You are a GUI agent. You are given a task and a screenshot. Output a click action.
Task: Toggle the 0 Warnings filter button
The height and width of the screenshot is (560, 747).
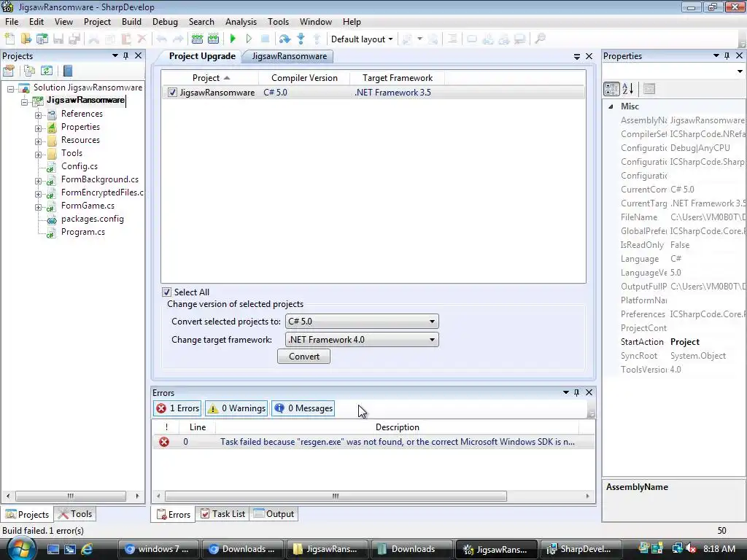[236, 408]
